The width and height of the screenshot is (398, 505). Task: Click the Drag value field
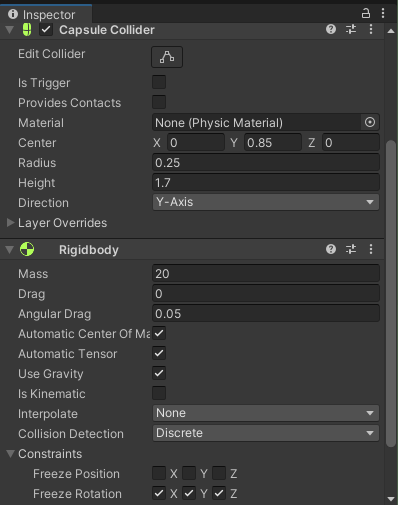(x=266, y=294)
